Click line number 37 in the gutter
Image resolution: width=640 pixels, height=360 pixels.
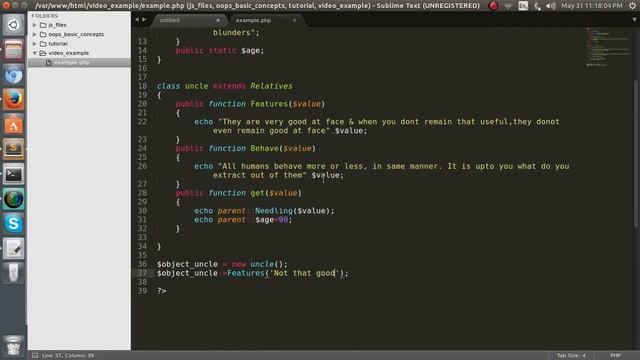click(x=142, y=273)
